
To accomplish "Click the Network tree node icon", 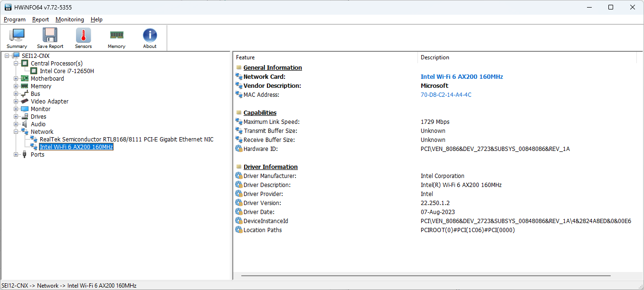I will tap(25, 132).
